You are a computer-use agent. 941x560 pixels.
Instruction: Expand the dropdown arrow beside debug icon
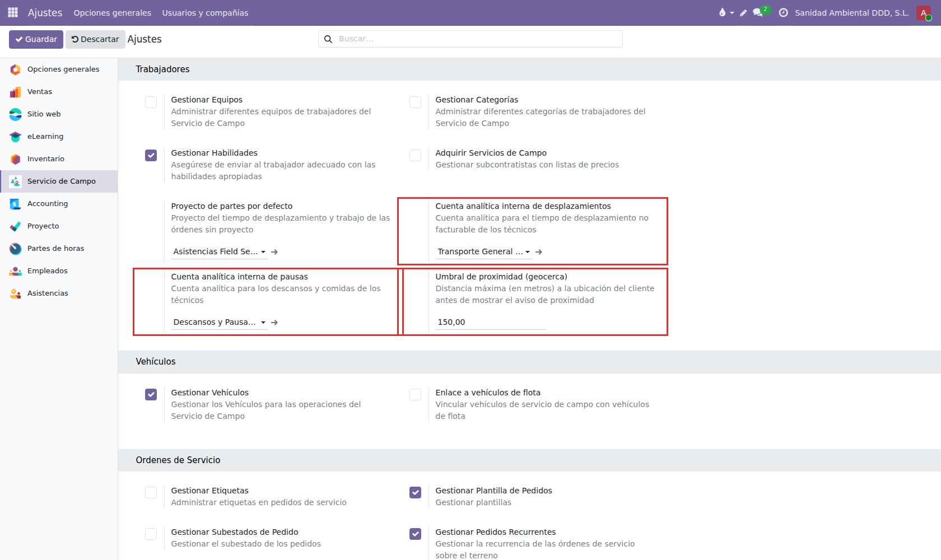point(732,13)
